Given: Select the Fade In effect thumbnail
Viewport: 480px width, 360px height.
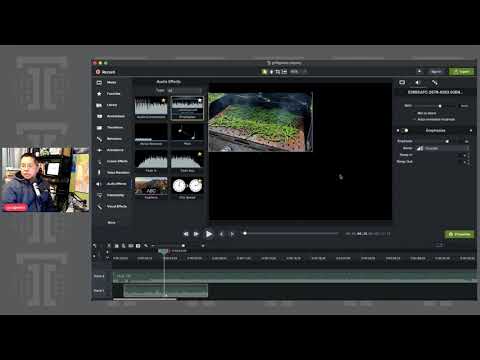Looking at the screenshot, I should pyautogui.click(x=151, y=161).
